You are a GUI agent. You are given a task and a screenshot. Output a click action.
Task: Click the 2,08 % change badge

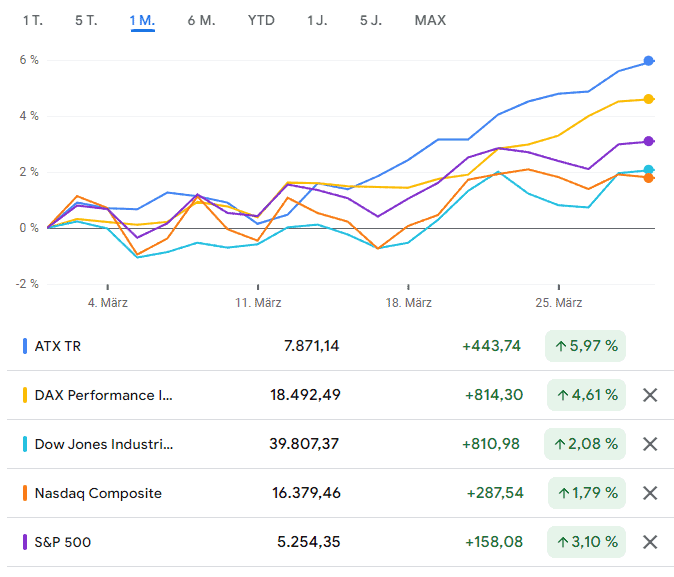click(585, 444)
